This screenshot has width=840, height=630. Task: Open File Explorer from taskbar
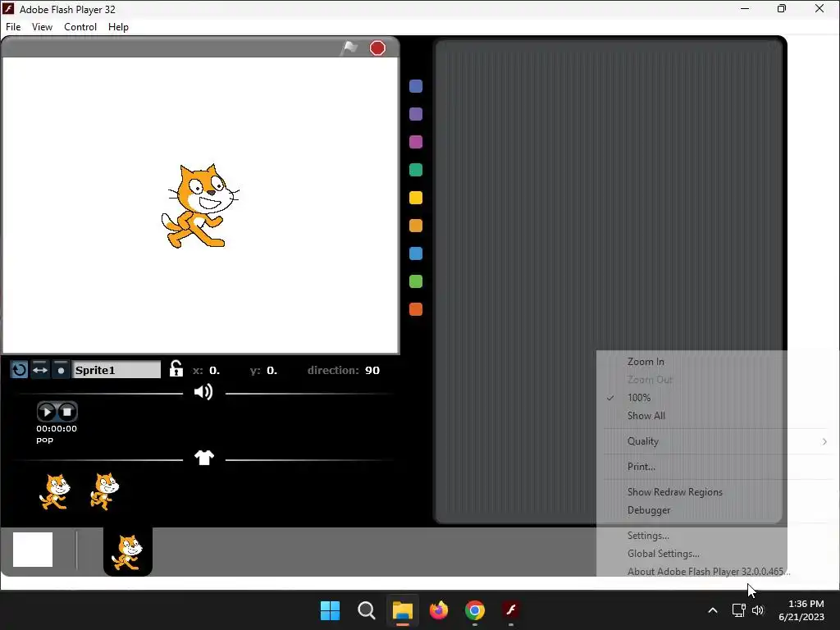coord(402,610)
